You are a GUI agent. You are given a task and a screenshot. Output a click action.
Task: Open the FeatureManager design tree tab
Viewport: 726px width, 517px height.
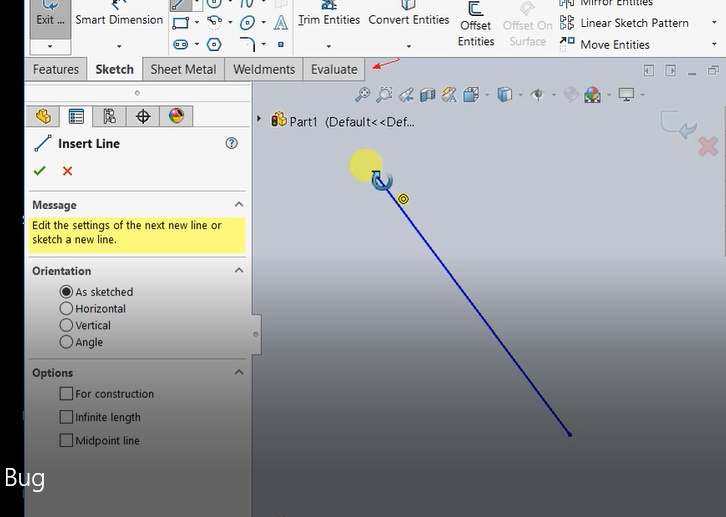click(x=43, y=116)
